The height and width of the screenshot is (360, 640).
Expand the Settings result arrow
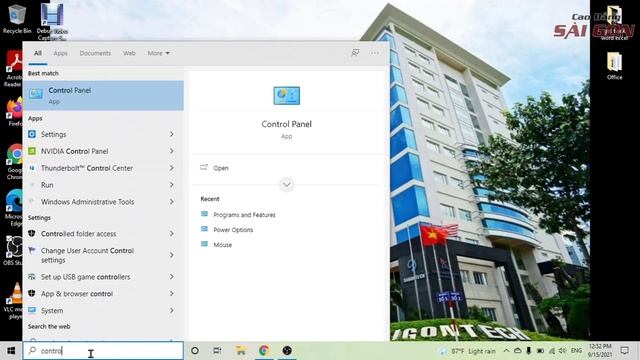coord(172,134)
